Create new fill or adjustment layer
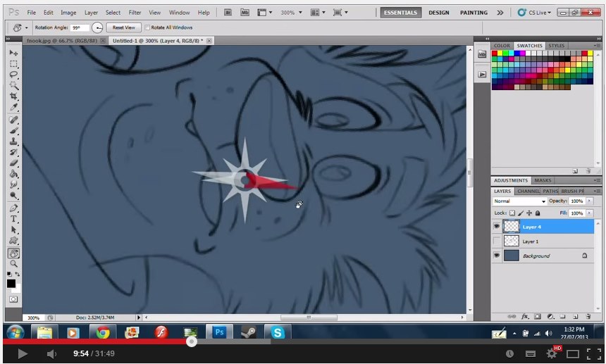This screenshot has height=364, width=606. pyautogui.click(x=551, y=317)
